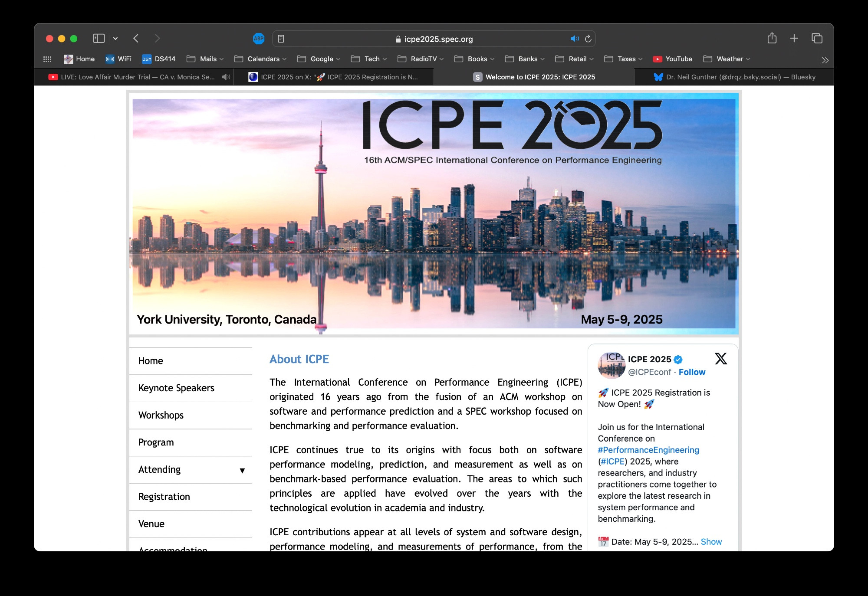Switch to the ICPE 2025 on X tab
Screen dimensions: 868x596
point(333,77)
